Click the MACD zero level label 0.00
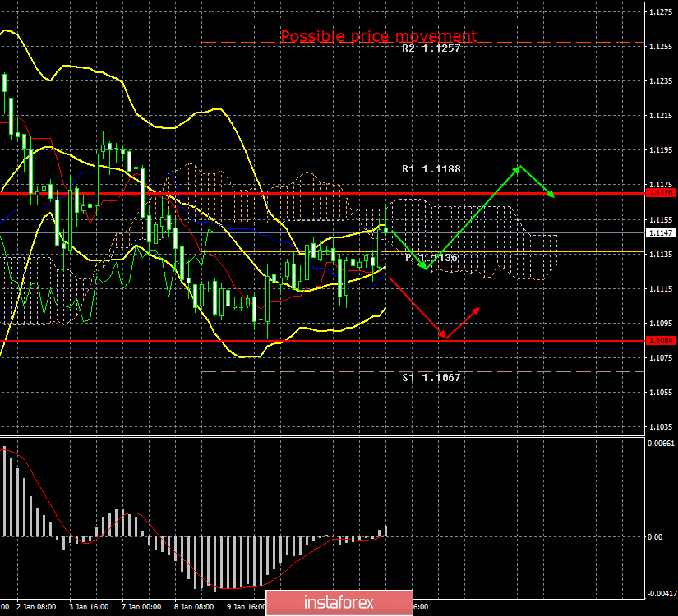 tap(655, 537)
